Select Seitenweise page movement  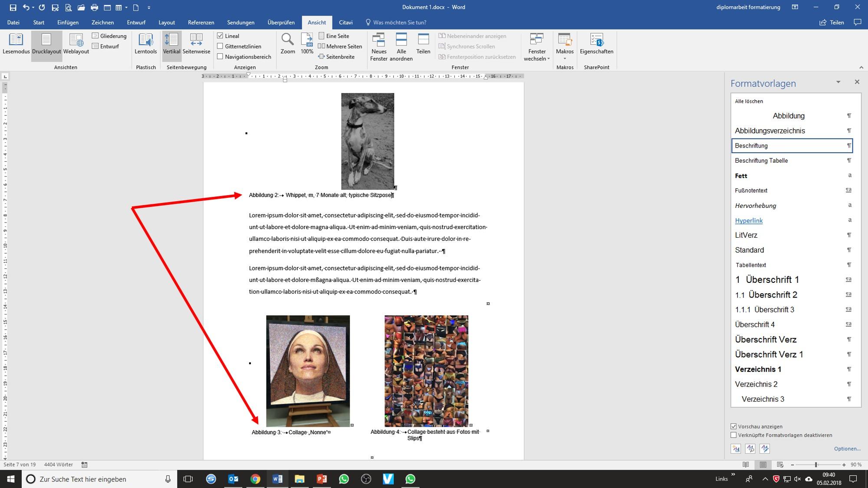196,44
